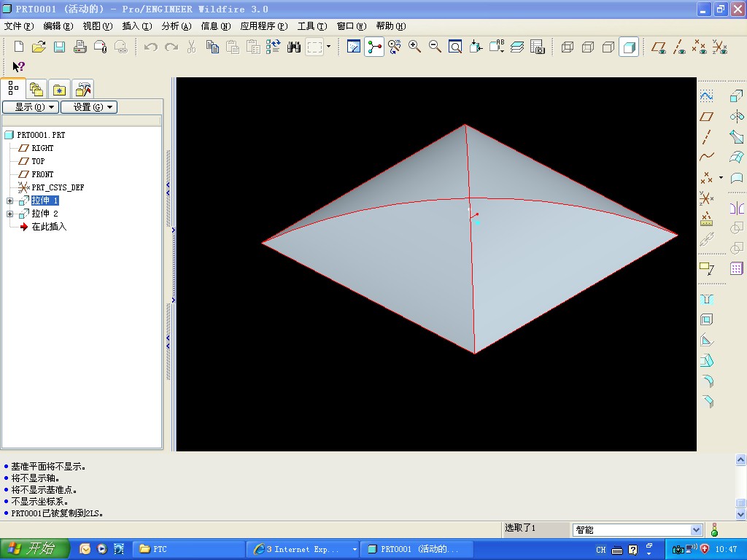Switch to wireframe display mode

pyautogui.click(x=568, y=47)
